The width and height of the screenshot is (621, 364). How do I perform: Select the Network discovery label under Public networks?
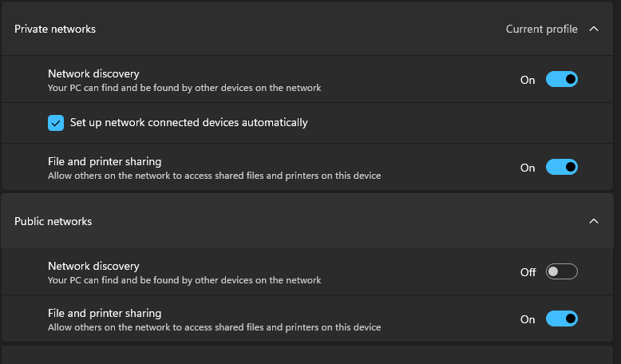click(x=93, y=266)
